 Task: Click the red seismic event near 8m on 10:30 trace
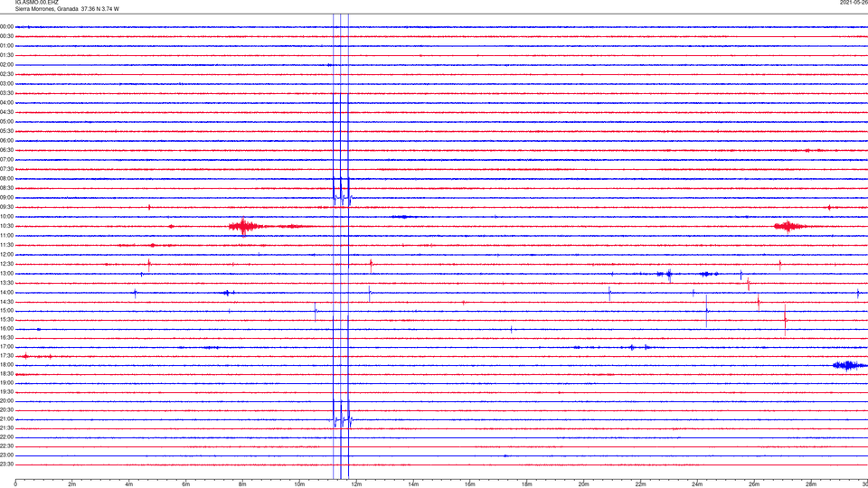pos(244,226)
